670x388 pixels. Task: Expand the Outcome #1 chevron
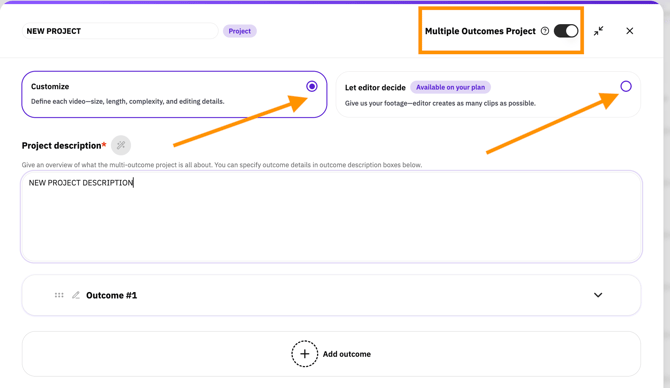click(598, 295)
